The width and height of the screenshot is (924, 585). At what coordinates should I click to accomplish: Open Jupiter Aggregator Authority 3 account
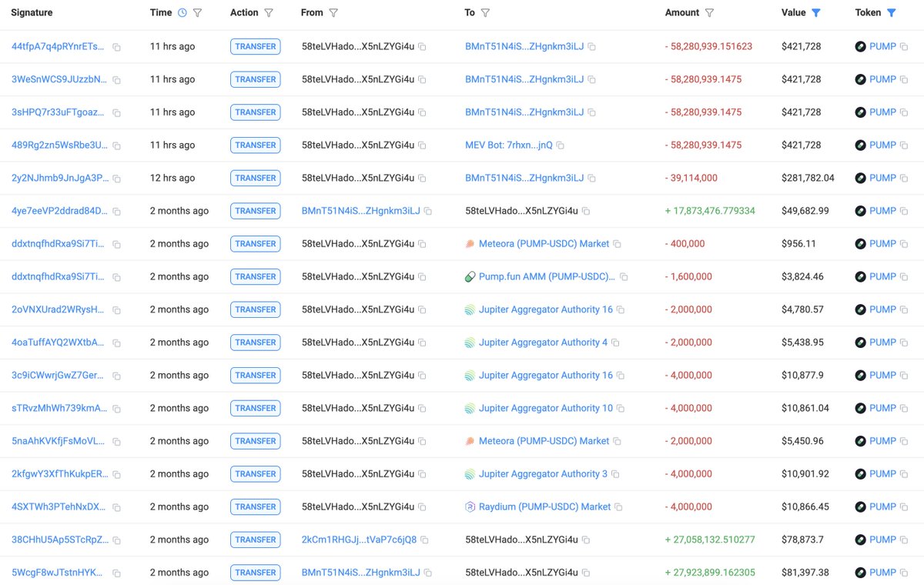click(543, 474)
